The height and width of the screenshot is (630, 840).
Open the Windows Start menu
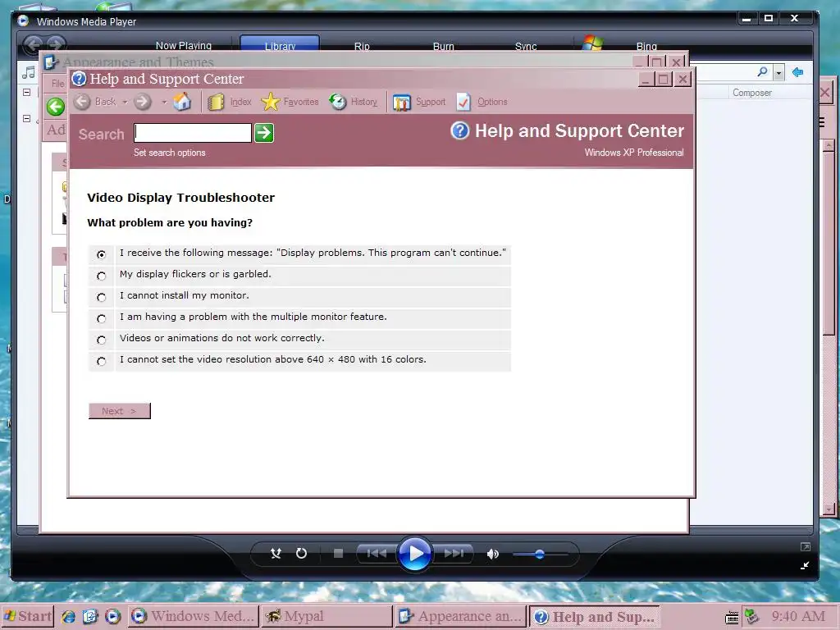pyautogui.click(x=27, y=616)
